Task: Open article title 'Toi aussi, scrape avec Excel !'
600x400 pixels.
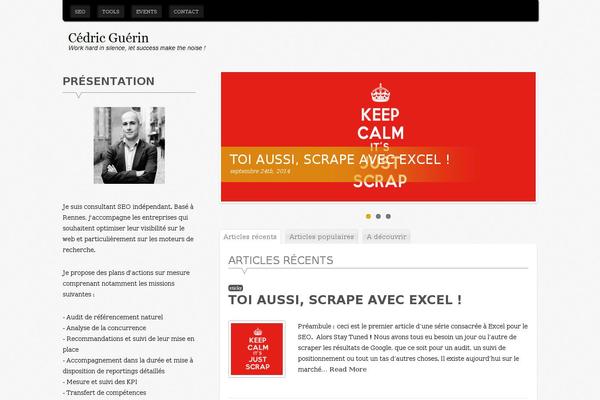Action: pos(345,300)
